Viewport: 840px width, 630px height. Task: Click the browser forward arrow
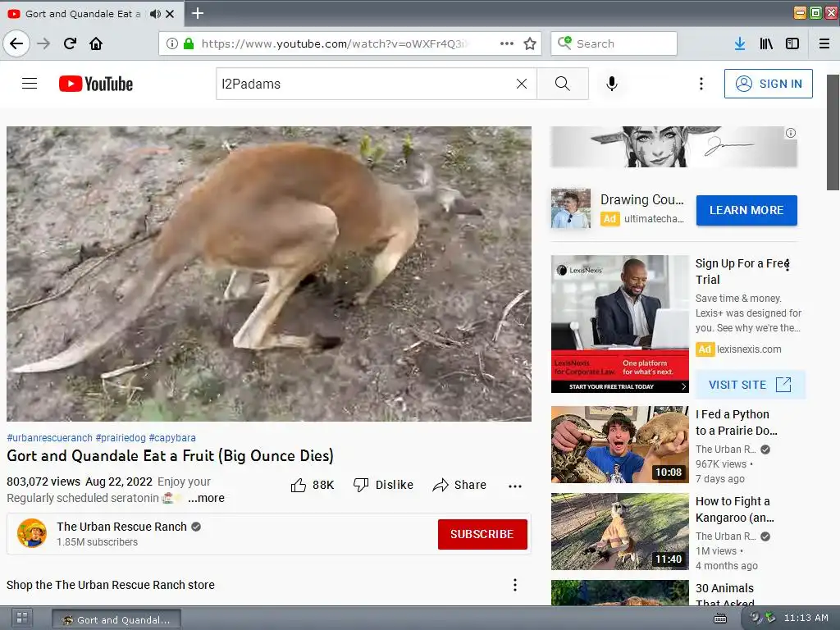pos(43,43)
